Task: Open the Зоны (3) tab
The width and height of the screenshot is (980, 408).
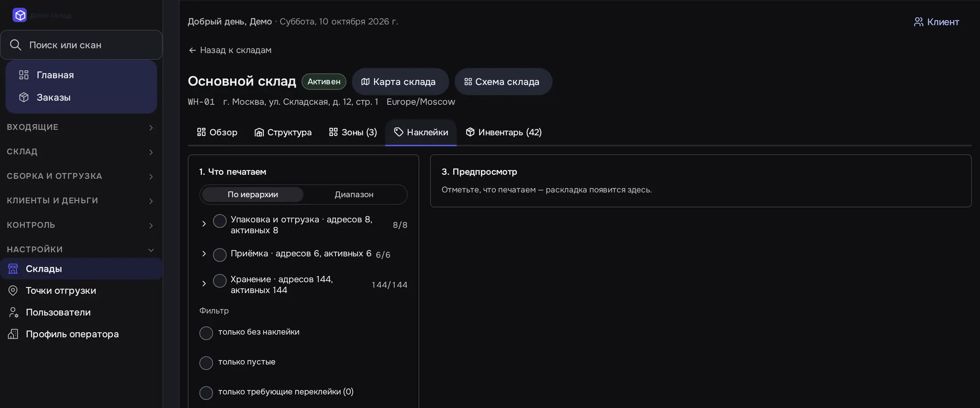Action: (x=353, y=132)
